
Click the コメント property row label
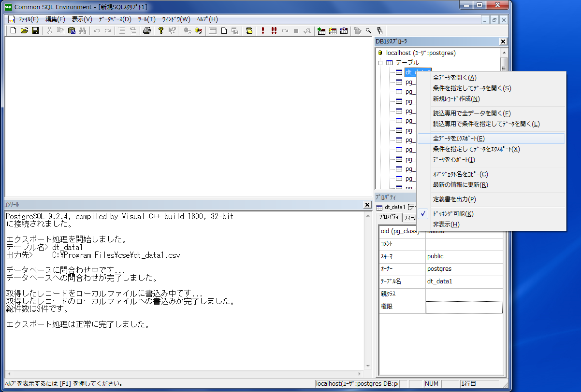click(402, 244)
